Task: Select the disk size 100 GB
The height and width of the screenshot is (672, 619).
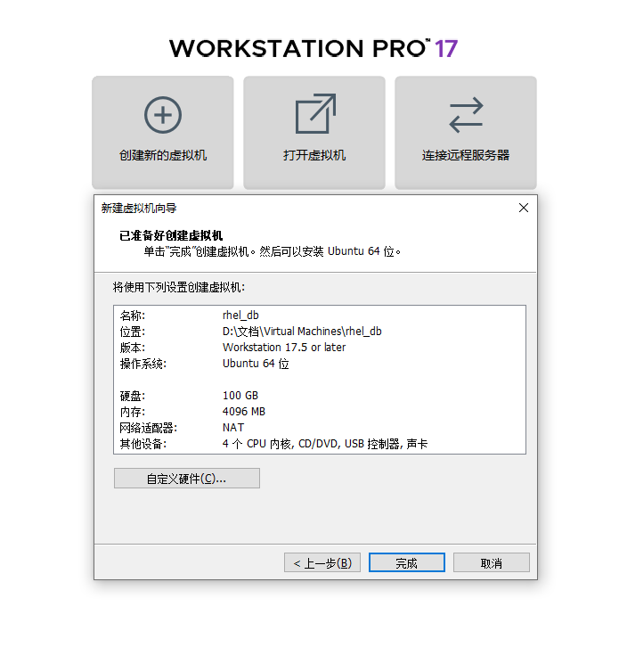Action: click(240, 395)
